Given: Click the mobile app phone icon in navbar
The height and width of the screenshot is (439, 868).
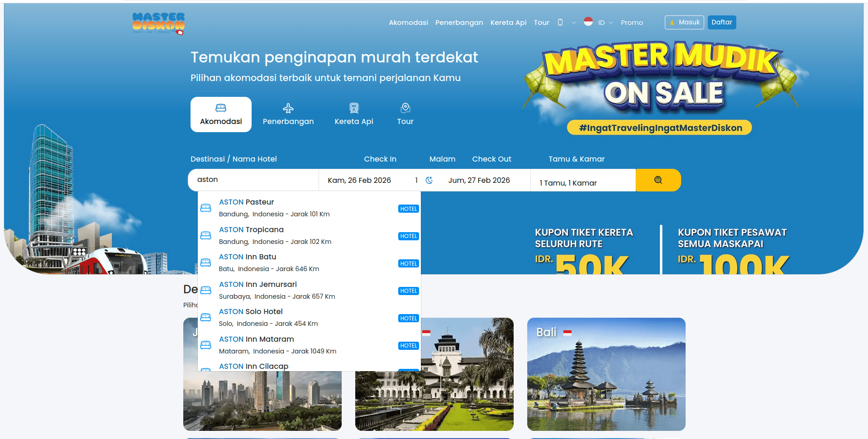Looking at the screenshot, I should click(x=560, y=22).
